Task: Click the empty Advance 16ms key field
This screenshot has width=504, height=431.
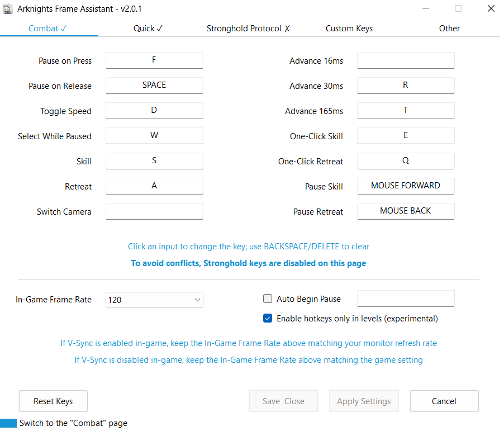Action: click(406, 60)
